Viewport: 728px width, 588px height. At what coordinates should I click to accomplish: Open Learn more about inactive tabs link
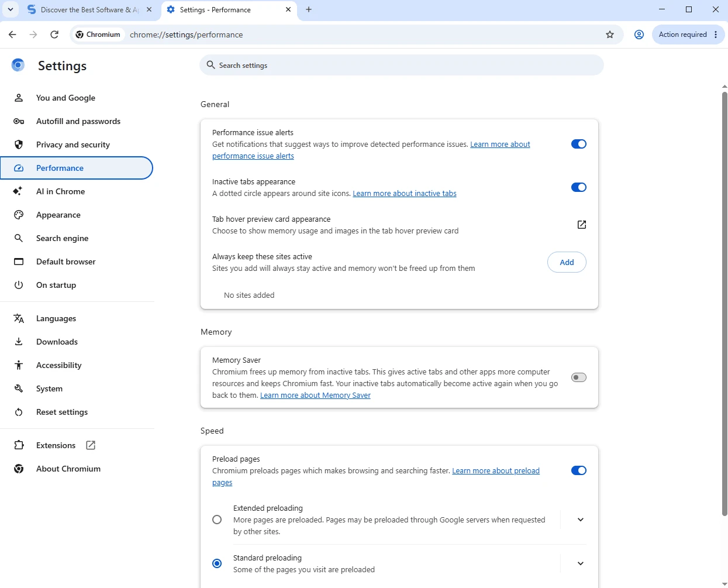[405, 194]
